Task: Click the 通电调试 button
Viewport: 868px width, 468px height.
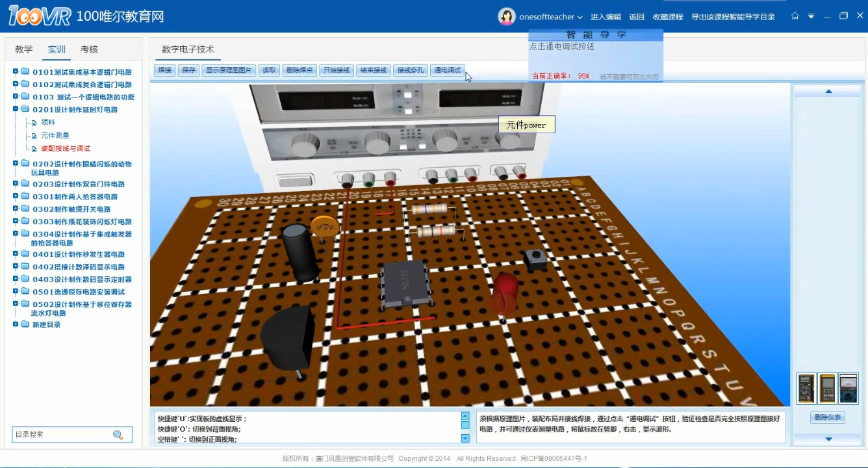Action: (x=447, y=70)
